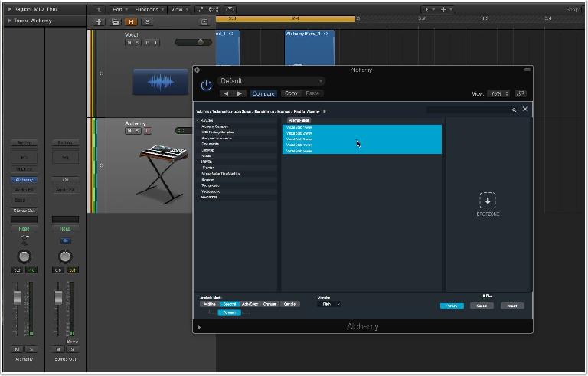Mute the Vocal track
The image size is (588, 376).
(129, 43)
